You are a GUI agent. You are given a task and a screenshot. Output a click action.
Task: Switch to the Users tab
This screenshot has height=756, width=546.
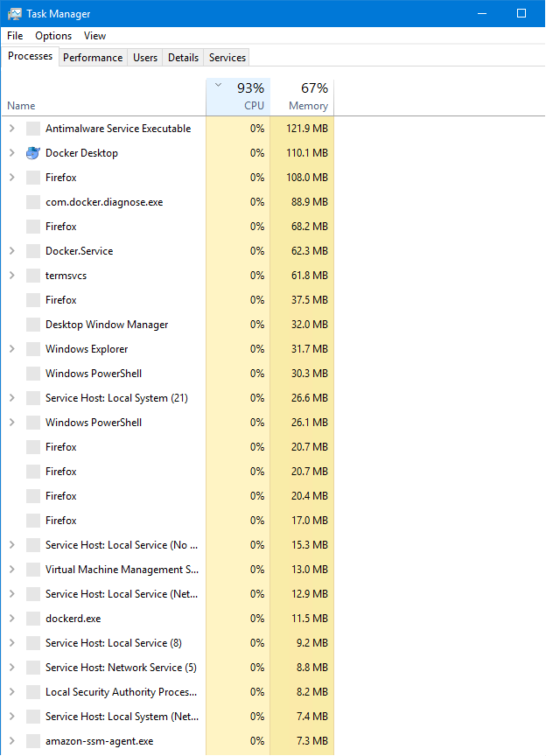[145, 58]
